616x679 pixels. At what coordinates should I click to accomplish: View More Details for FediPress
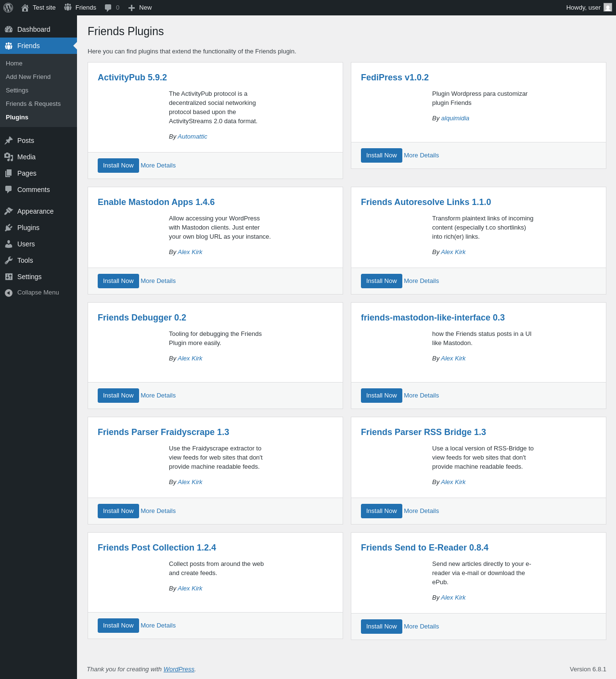pos(421,155)
